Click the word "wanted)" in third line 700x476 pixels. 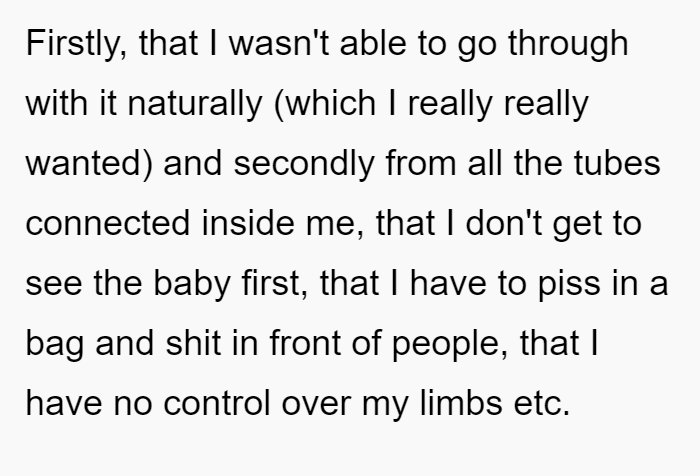(x=89, y=163)
